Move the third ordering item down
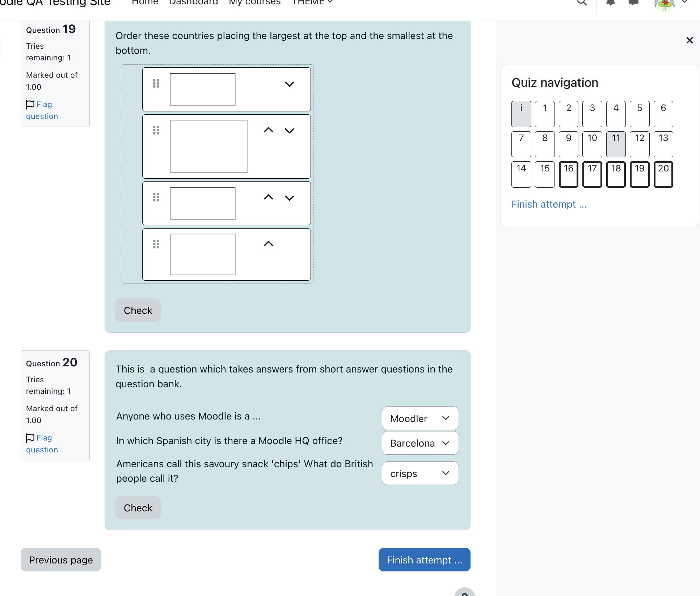The image size is (700, 596). (289, 198)
